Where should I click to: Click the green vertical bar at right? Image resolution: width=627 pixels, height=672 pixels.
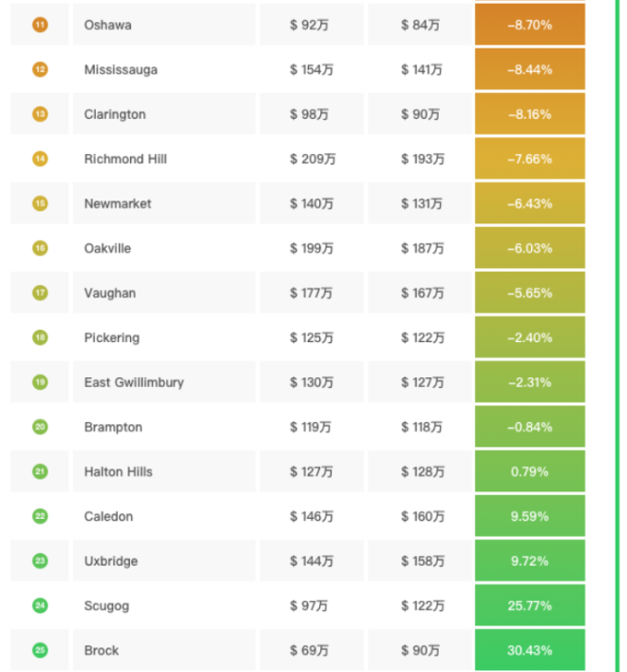click(617, 336)
